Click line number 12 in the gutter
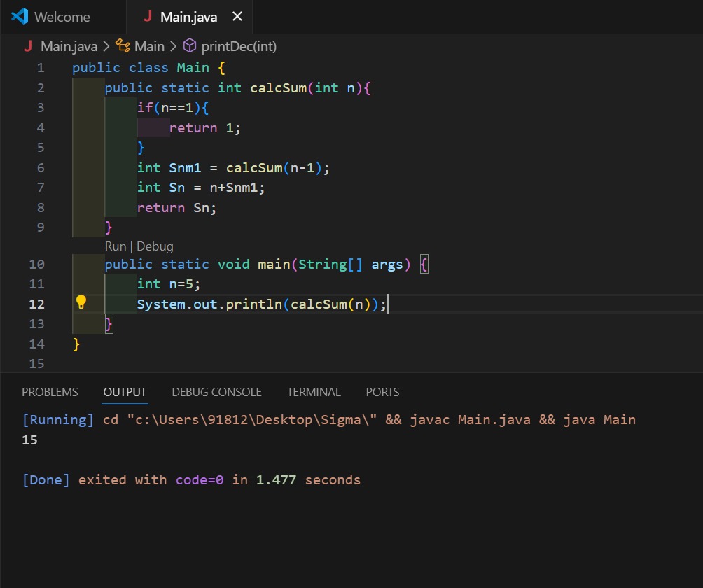 (37, 304)
